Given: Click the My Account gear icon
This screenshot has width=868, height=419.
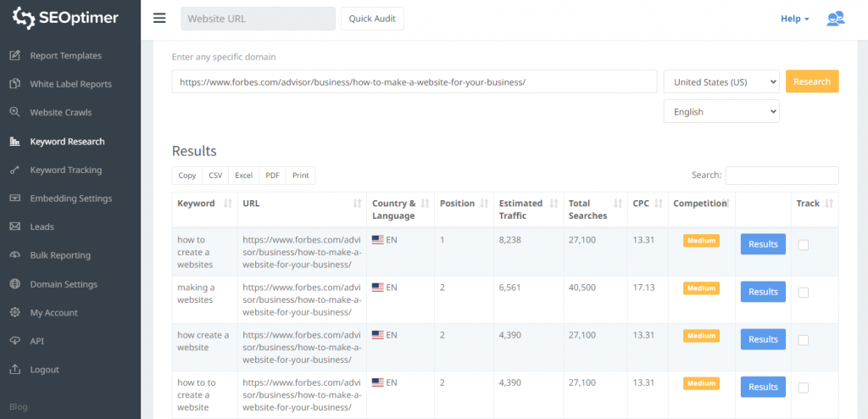Looking at the screenshot, I should (x=14, y=312).
